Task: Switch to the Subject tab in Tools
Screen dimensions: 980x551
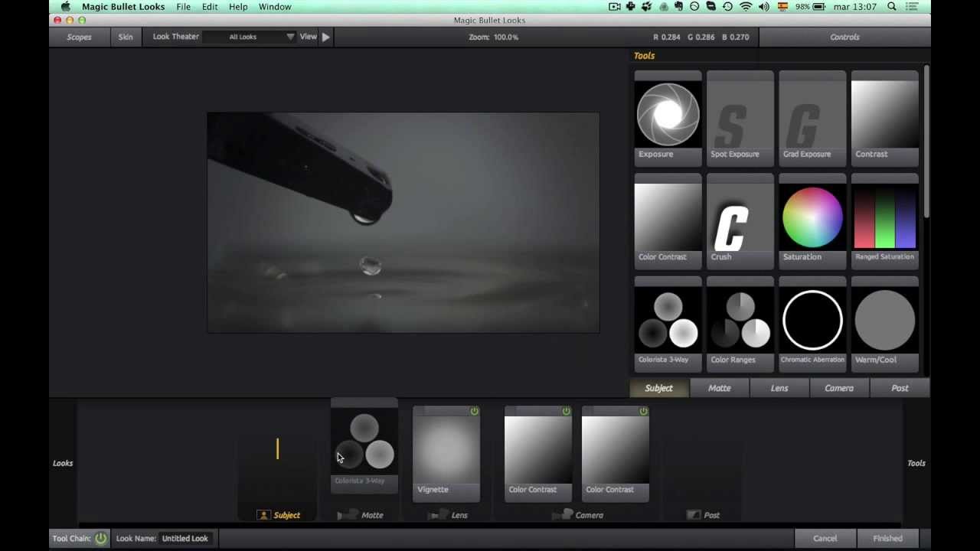Action: click(x=659, y=388)
